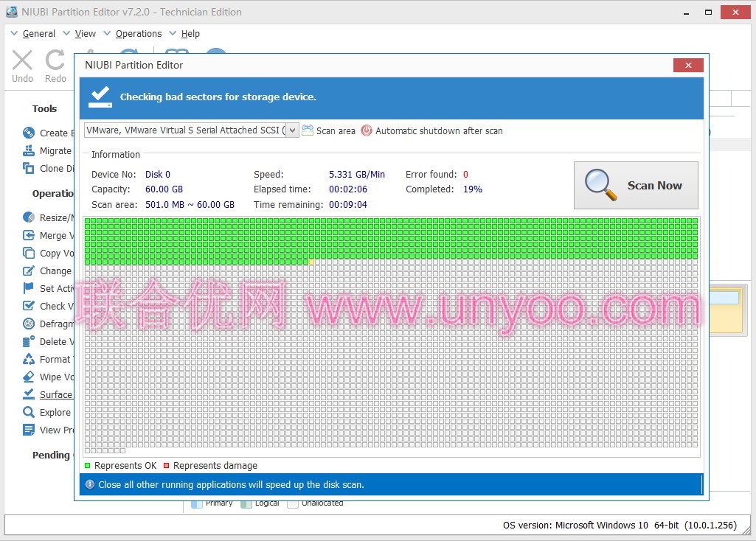
Task: Open the Operations menu
Action: pyautogui.click(x=139, y=34)
